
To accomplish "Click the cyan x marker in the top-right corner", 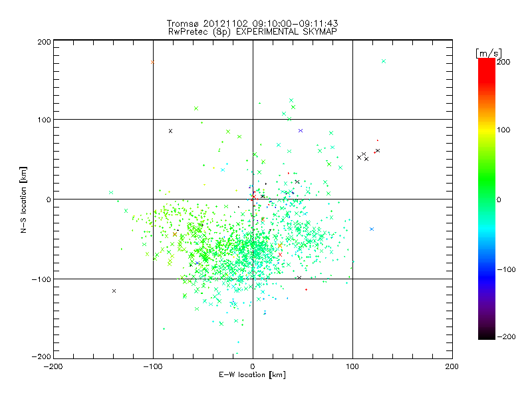I will point(384,61).
